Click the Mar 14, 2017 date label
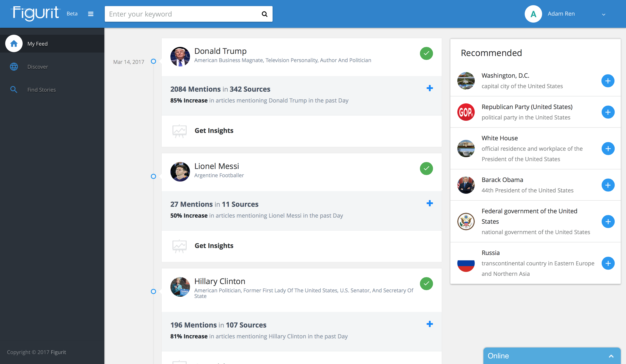The height and width of the screenshot is (364, 626). tap(128, 62)
